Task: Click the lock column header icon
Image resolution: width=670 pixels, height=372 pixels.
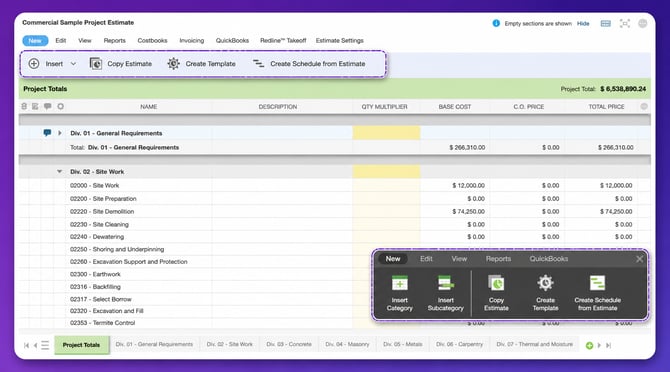Action: click(x=24, y=106)
